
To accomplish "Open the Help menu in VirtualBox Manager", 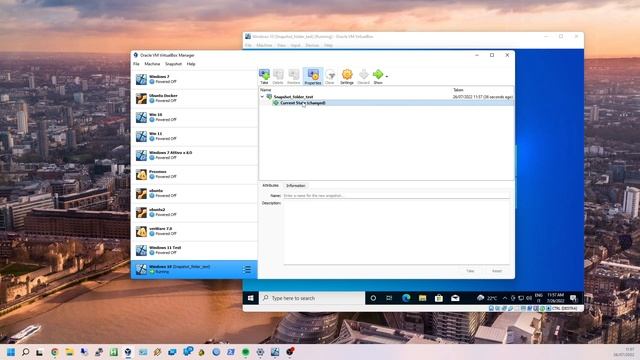I will click(191, 64).
